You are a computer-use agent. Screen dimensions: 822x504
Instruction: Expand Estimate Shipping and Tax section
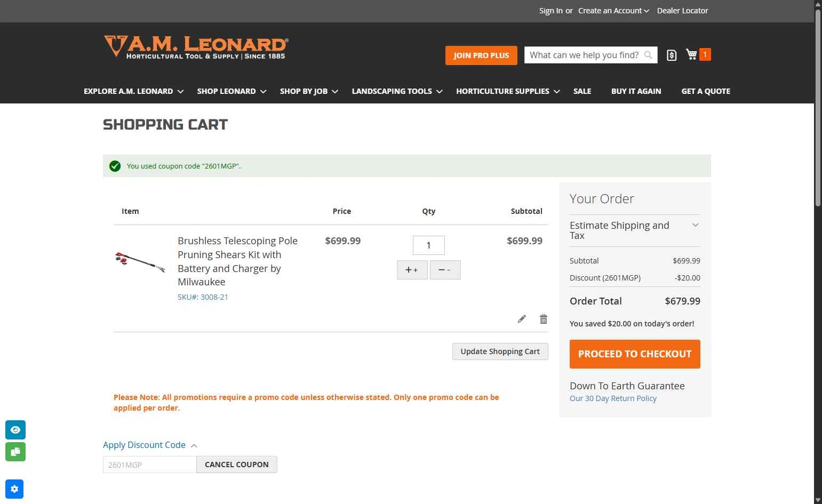coord(635,230)
